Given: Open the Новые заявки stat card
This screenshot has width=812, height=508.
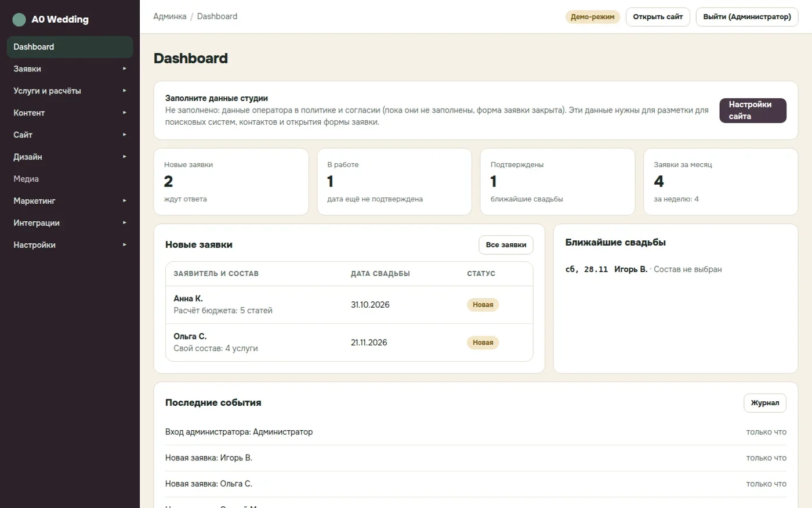Looking at the screenshot, I should point(231,182).
